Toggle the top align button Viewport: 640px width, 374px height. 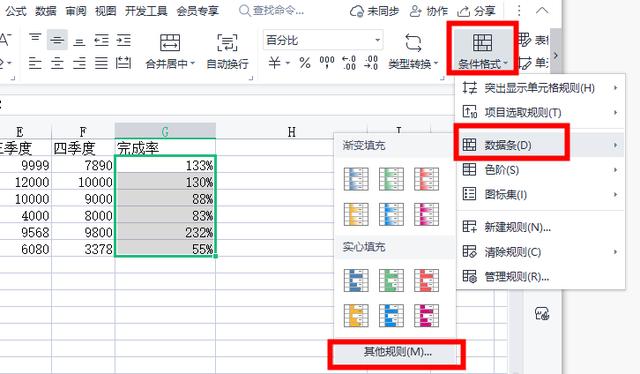point(35,38)
